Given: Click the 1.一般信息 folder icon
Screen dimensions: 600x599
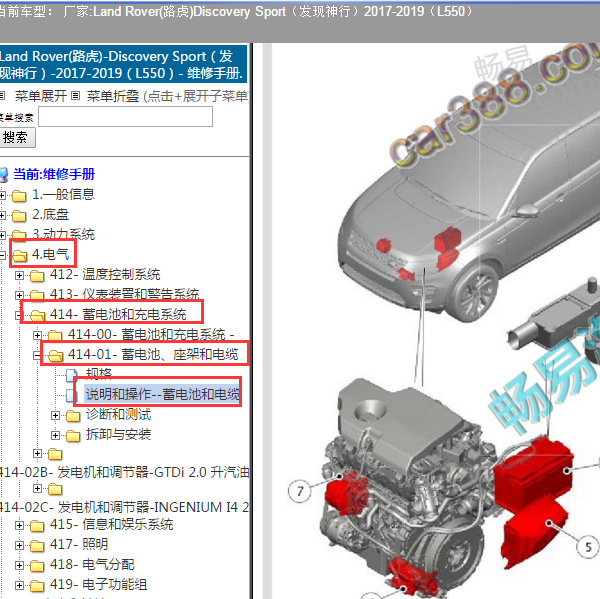Looking at the screenshot, I should [19, 196].
